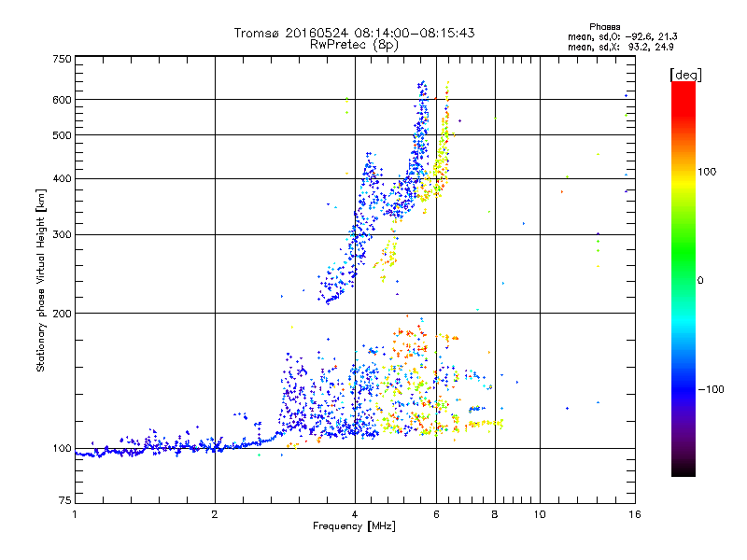
Task: Click the 'mean, sd,X: 93.2, 24.9' line
Action: 621,48
